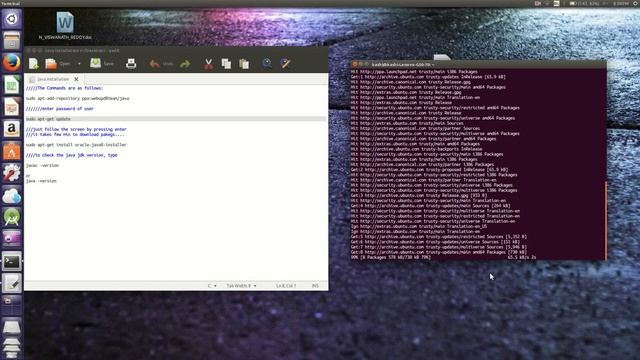This screenshot has height=360, width=640.
Task: Close the java installation tab
Action: coord(76,79)
